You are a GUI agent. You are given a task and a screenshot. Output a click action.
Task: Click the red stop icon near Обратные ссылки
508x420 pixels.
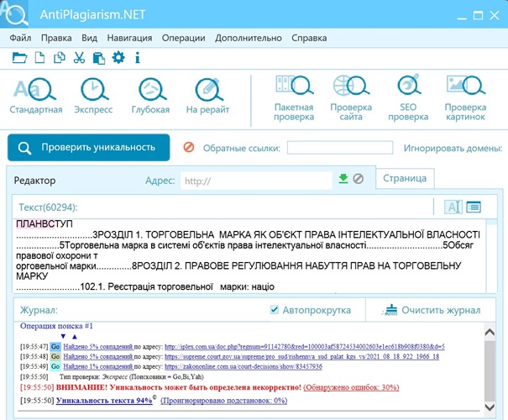click(x=189, y=148)
